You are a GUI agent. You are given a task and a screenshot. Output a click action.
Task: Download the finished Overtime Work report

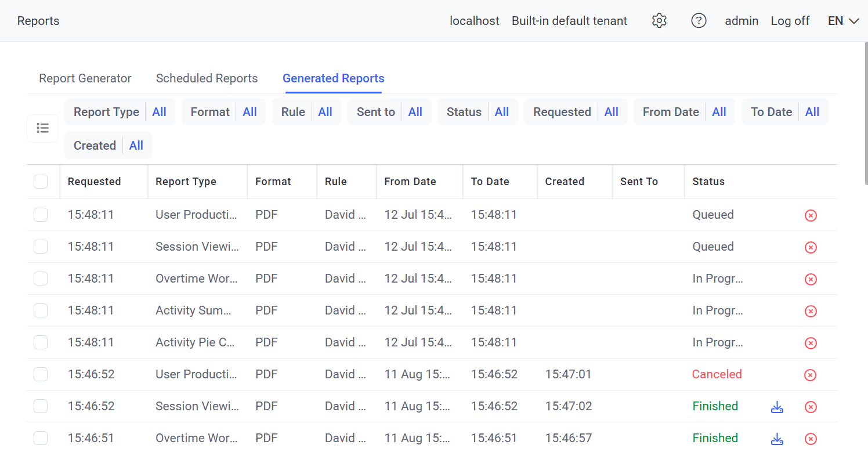(777, 439)
